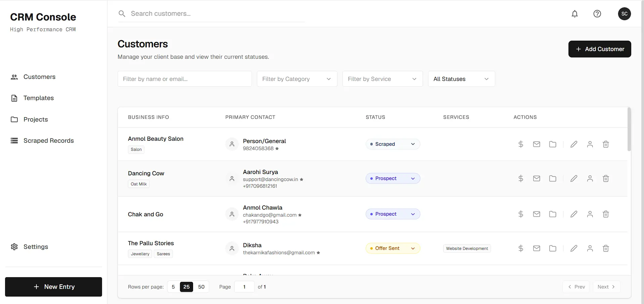Click dollar icon in Dancing Cow row
The height and width of the screenshot is (304, 644).
click(x=521, y=178)
